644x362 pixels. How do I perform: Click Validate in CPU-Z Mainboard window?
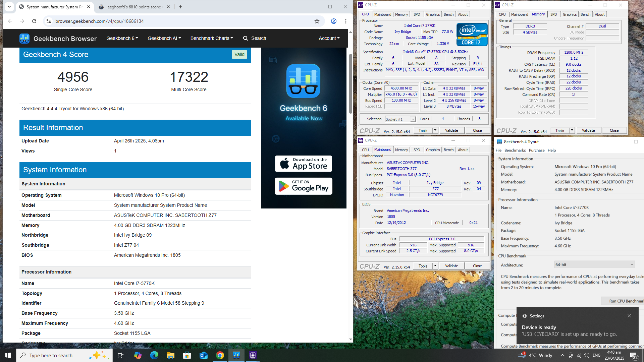pyautogui.click(x=451, y=266)
